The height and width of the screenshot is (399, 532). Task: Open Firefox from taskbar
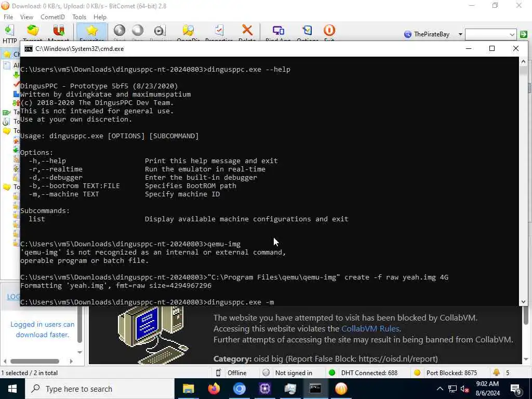(214, 389)
